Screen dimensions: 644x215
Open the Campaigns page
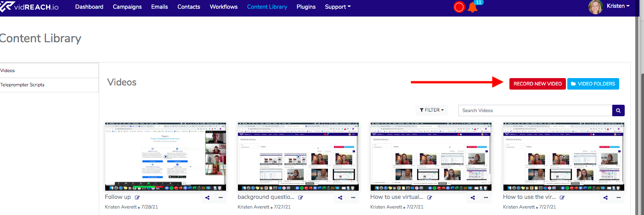(127, 7)
